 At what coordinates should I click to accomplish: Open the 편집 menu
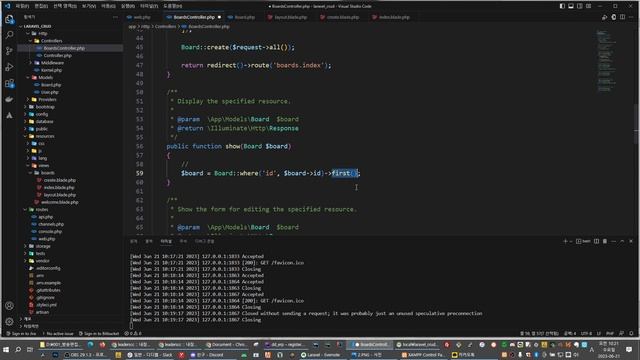[x=42, y=6]
